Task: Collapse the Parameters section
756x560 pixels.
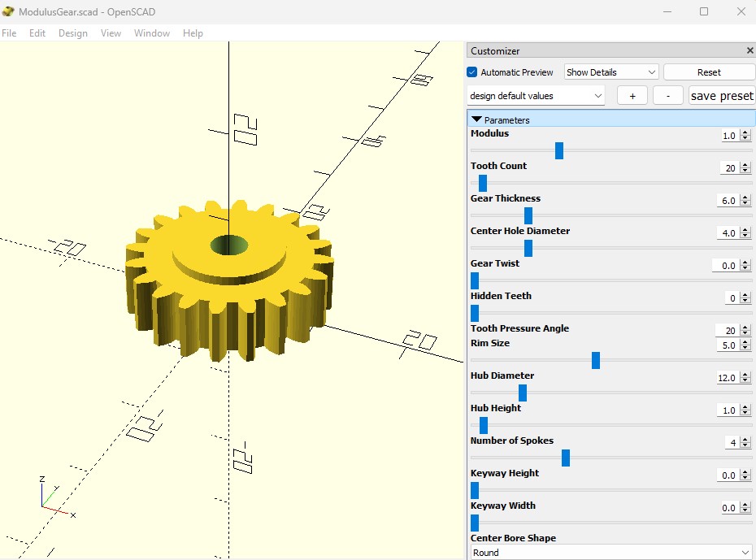Action: tap(476, 119)
